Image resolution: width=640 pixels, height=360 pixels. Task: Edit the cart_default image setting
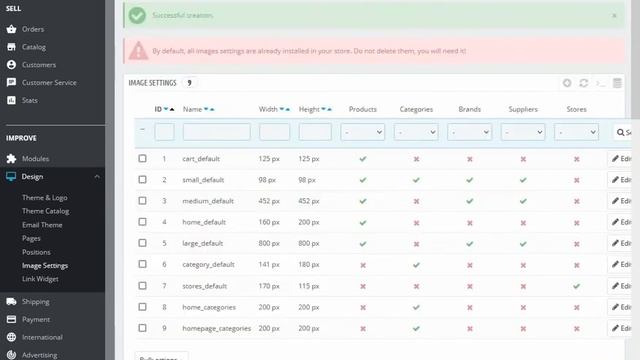click(621, 159)
